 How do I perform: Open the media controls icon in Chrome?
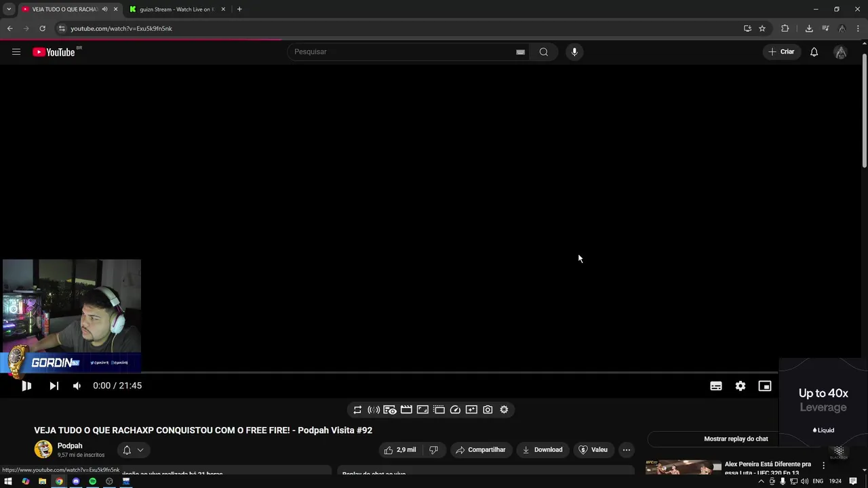coord(825,28)
